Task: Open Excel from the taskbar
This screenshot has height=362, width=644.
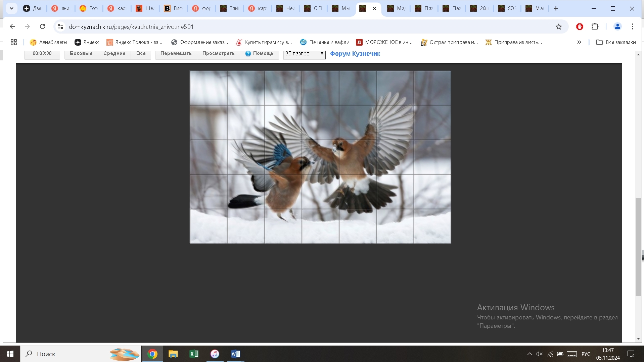Action: 194,354
